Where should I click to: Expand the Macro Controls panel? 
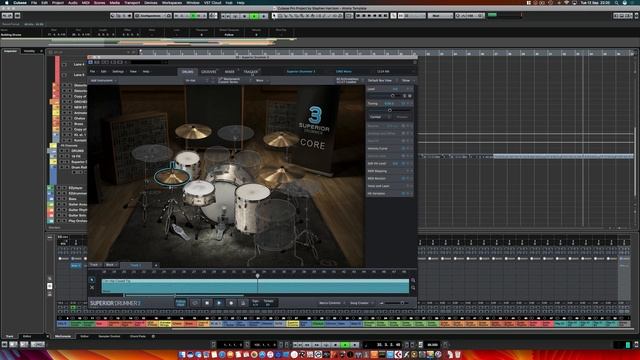[331, 303]
